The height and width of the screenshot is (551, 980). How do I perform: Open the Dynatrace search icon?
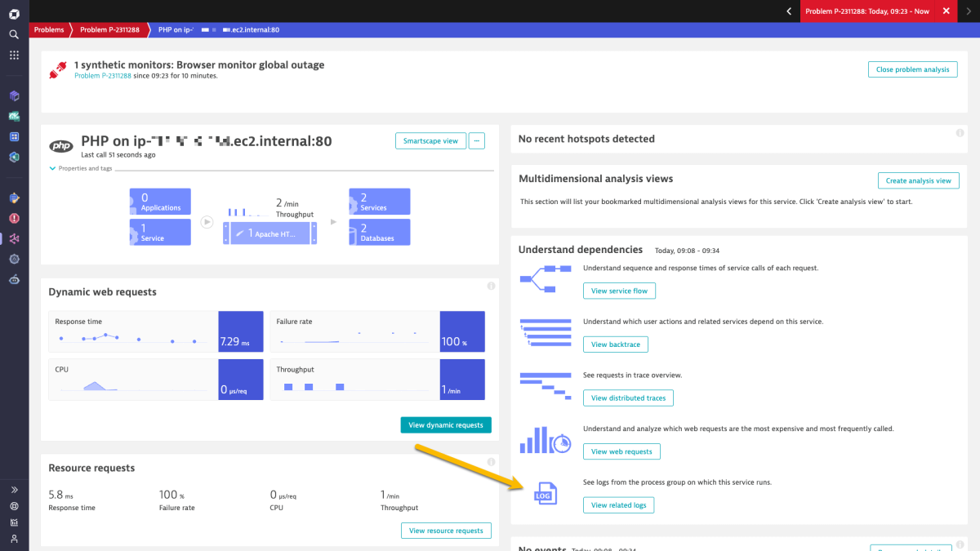click(14, 34)
